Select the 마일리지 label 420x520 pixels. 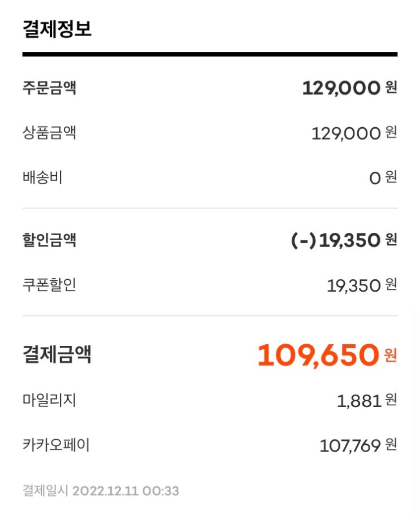pyautogui.click(x=49, y=401)
